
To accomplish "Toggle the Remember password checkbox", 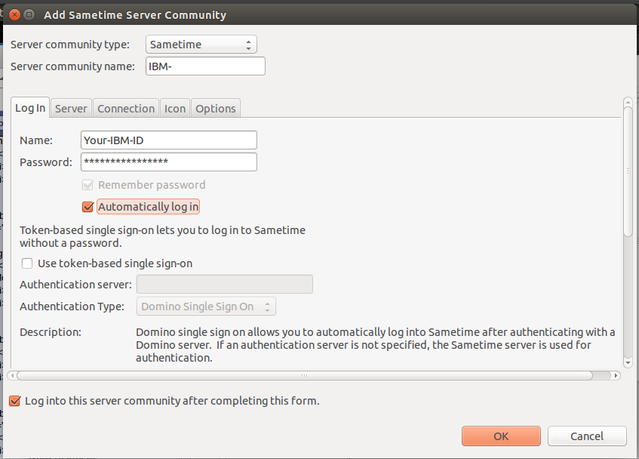I will click(x=88, y=185).
